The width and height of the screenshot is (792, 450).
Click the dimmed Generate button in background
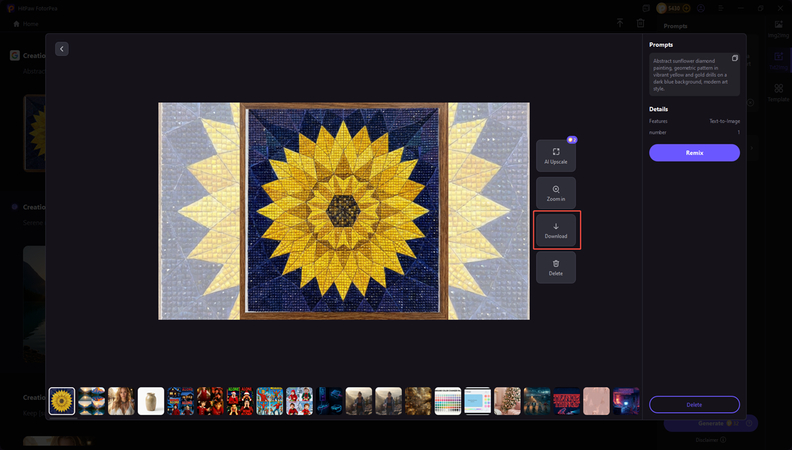coord(711,423)
